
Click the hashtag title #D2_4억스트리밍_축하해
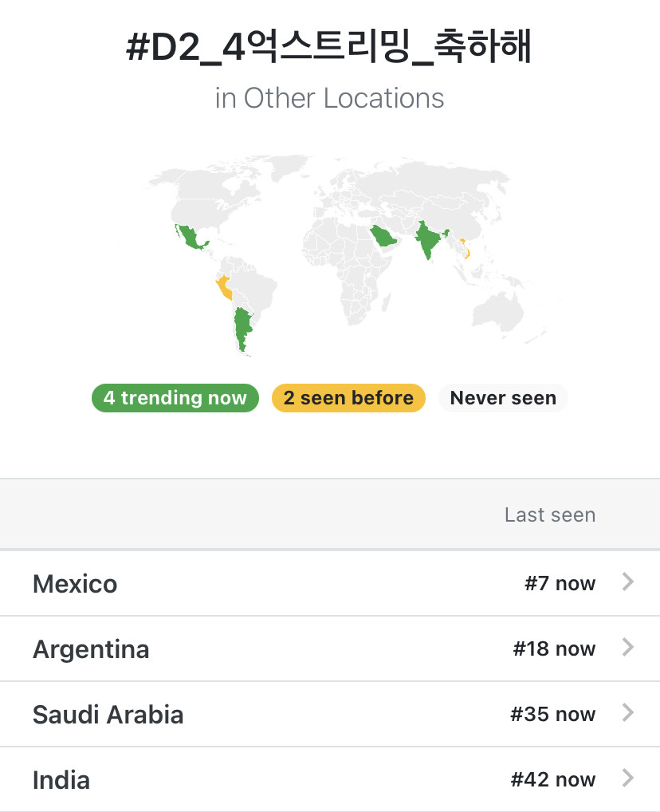329,46
